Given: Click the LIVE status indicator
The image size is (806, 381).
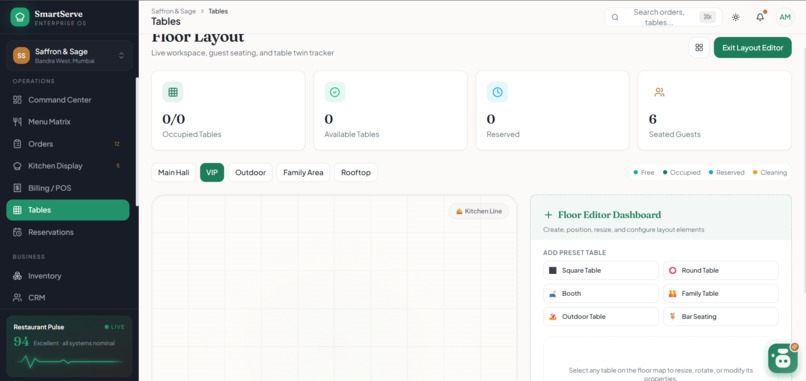Looking at the screenshot, I should point(115,327).
